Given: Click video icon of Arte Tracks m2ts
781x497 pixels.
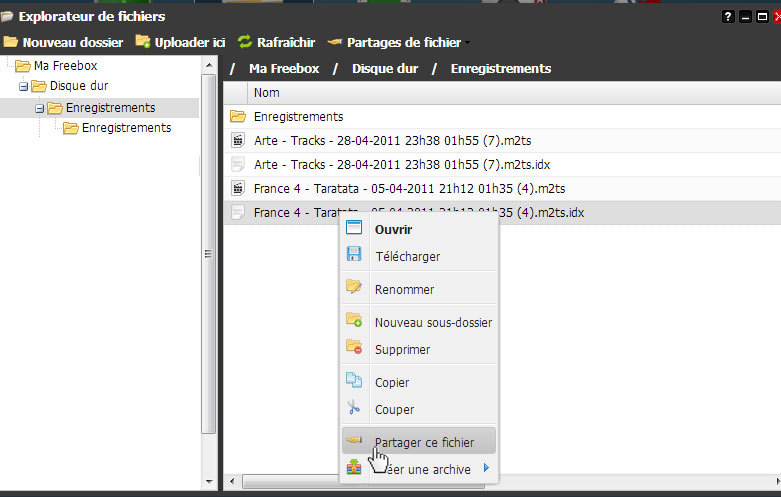Looking at the screenshot, I should pyautogui.click(x=238, y=140).
